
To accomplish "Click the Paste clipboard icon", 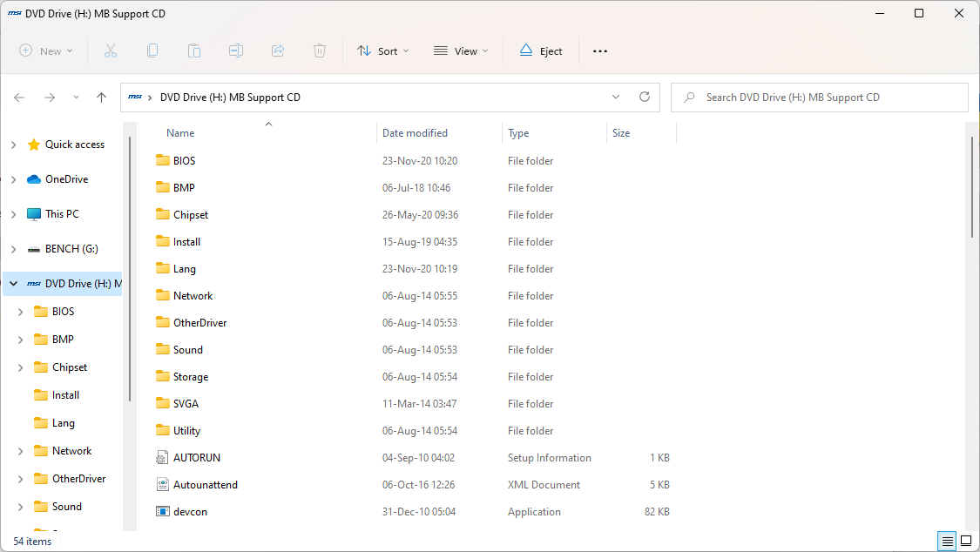I will 194,51.
